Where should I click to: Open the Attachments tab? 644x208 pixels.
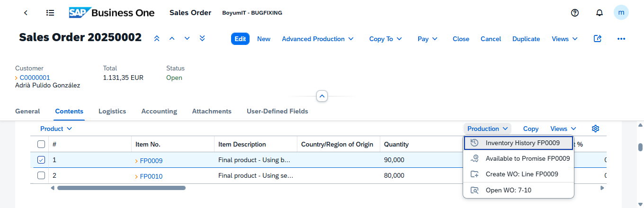click(212, 111)
